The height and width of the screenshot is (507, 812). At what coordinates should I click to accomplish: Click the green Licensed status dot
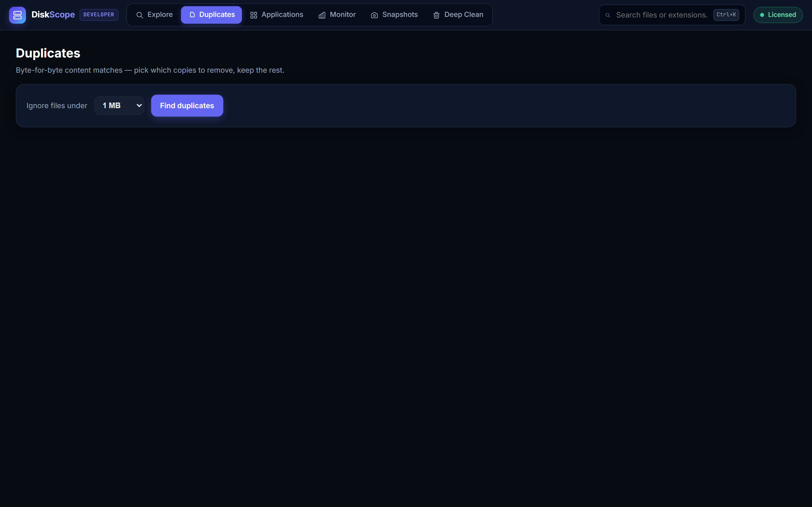[762, 15]
